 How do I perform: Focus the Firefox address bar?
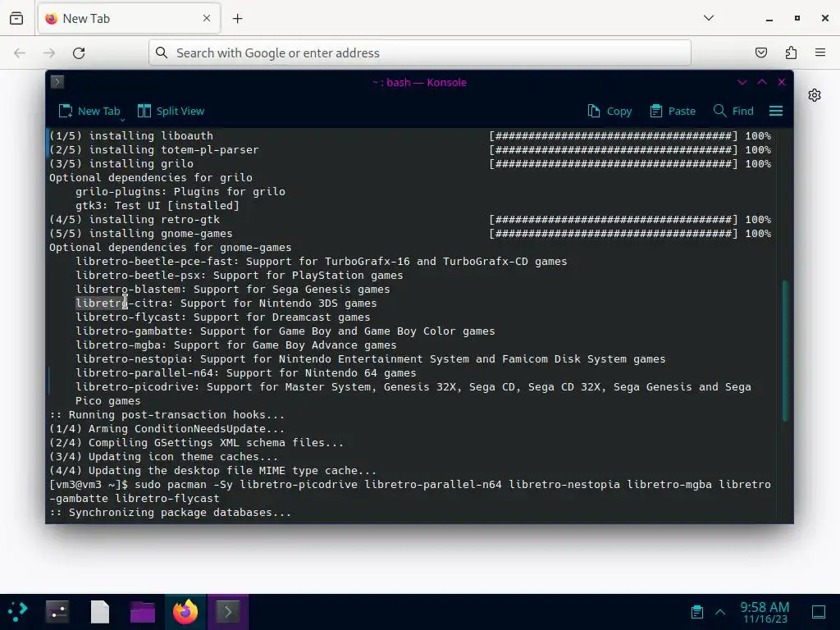coord(419,52)
